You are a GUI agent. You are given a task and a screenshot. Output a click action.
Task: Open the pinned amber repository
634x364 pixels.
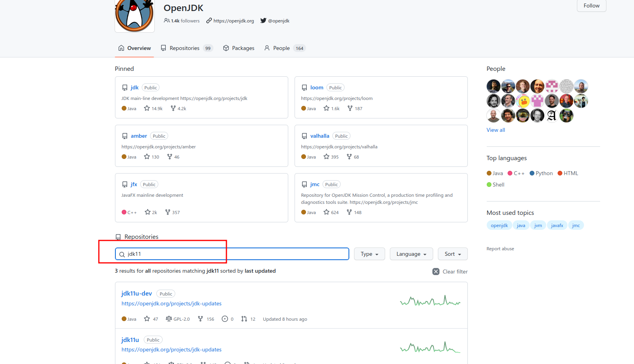pyautogui.click(x=139, y=136)
